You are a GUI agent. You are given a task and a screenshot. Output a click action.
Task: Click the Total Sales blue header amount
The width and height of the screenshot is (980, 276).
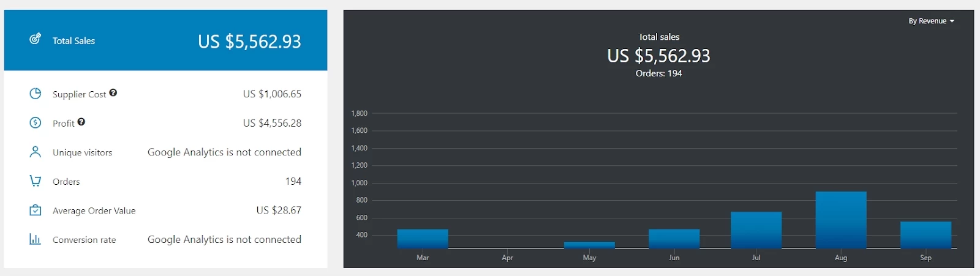pos(249,42)
